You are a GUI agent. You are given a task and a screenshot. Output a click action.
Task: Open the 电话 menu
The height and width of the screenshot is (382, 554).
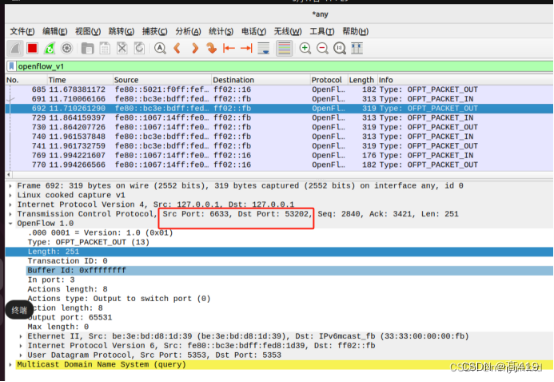click(254, 31)
